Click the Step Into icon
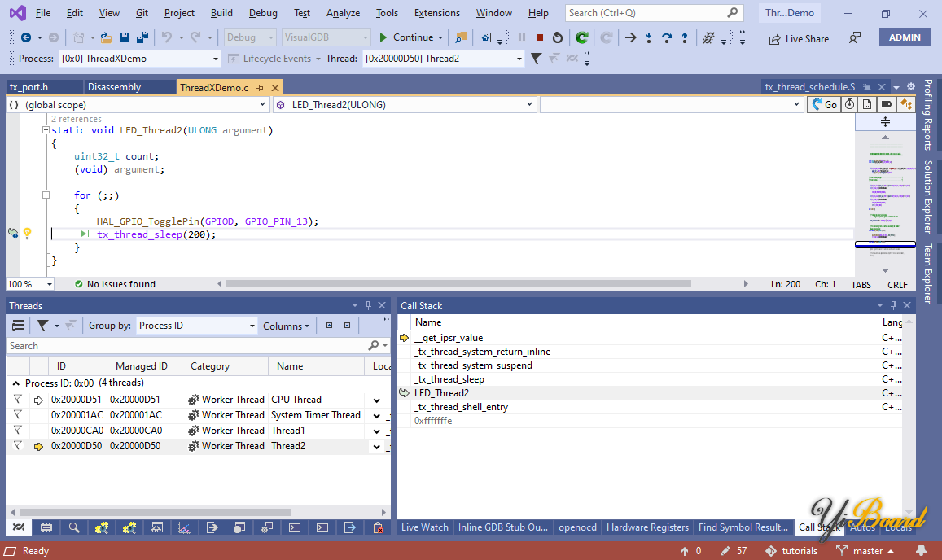This screenshot has width=942, height=560. [649, 37]
